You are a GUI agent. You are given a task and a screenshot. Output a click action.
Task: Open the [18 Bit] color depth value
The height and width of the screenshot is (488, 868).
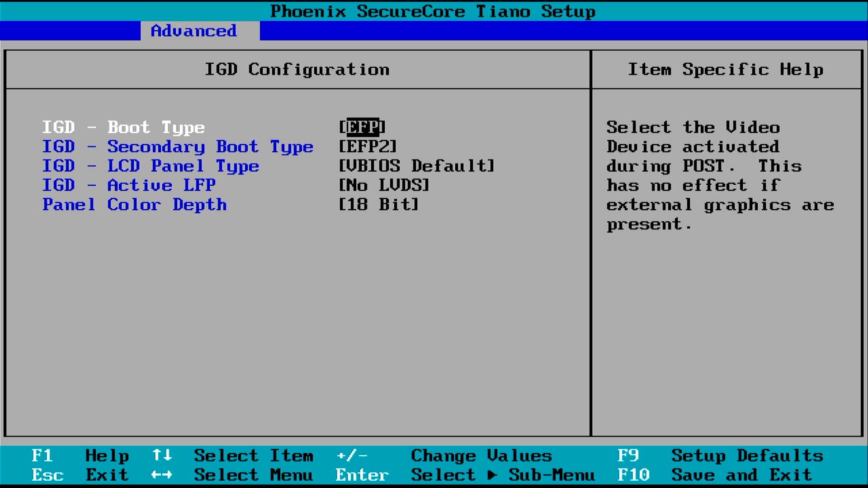click(378, 205)
